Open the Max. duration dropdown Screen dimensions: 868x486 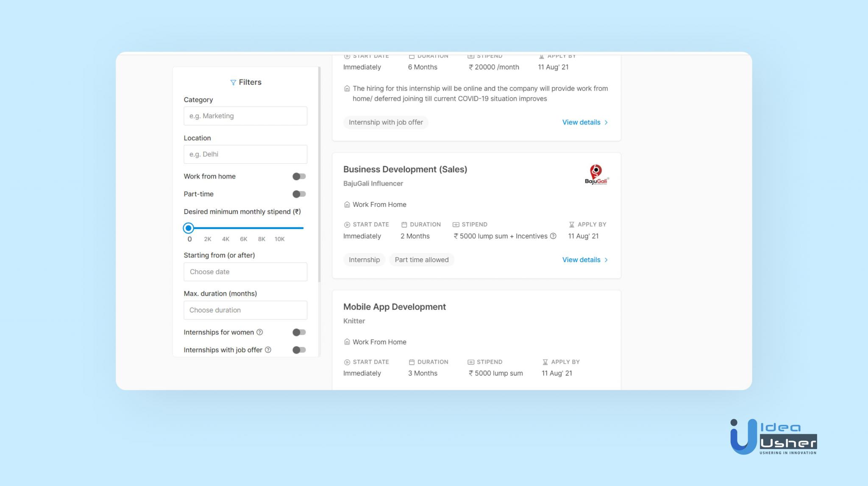point(245,310)
